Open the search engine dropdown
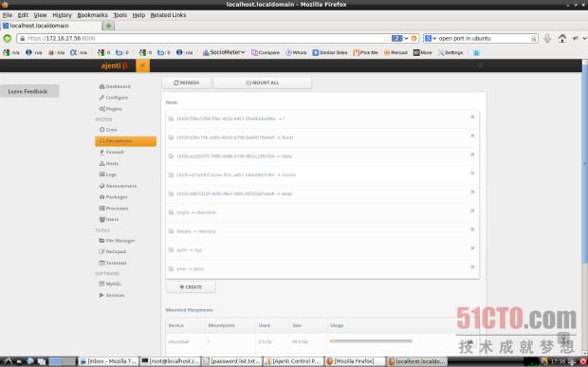Screen dimensions: 588x367 click(431, 38)
